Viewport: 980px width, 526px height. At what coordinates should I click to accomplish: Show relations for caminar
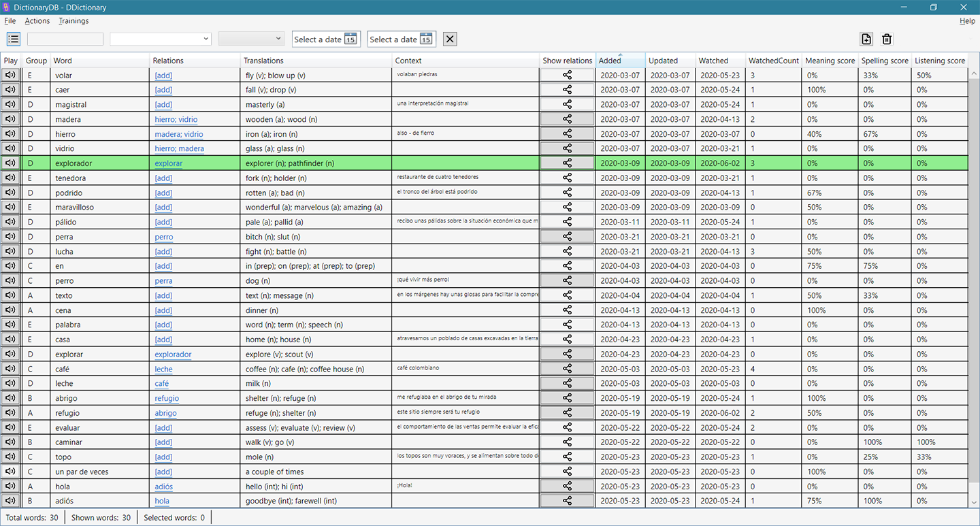(568, 442)
